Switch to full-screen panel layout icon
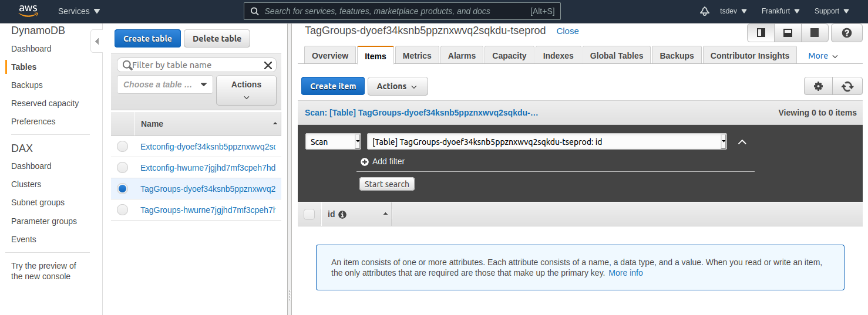The width and height of the screenshot is (868, 315). pos(815,33)
